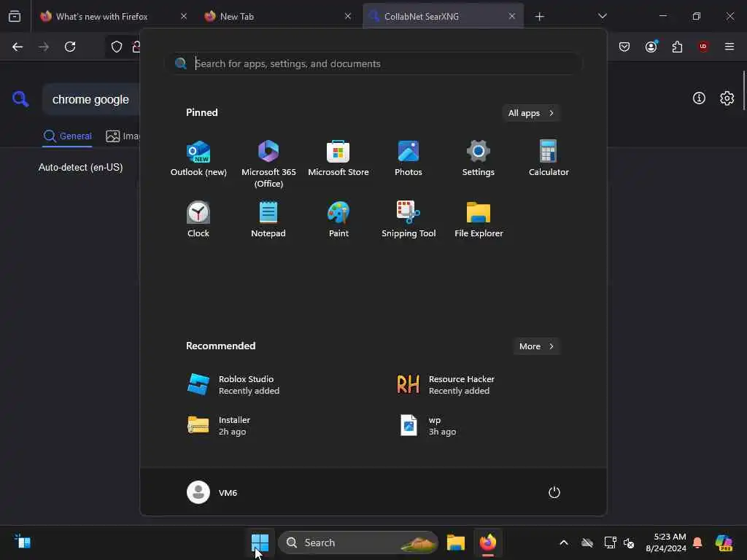This screenshot has height=560, width=747.
Task: Open the Paint app
Action: [x=338, y=219]
